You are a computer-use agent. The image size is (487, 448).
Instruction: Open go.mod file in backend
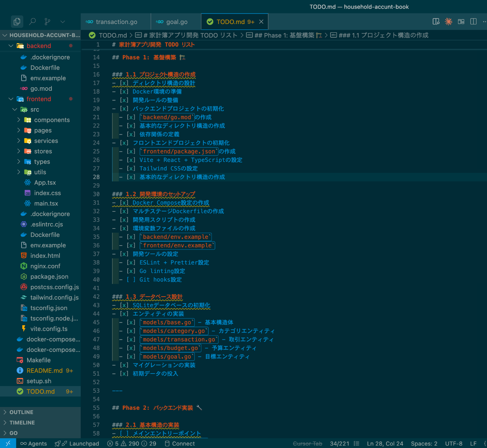point(41,89)
